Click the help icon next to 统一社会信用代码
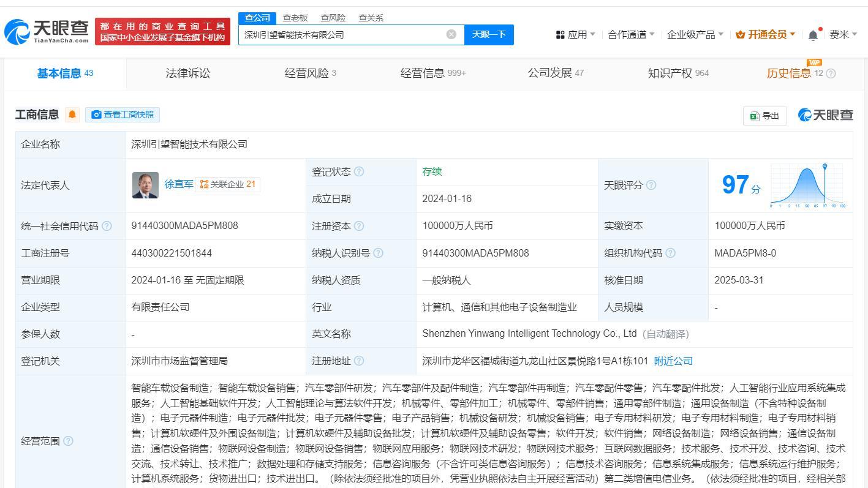 tap(107, 226)
